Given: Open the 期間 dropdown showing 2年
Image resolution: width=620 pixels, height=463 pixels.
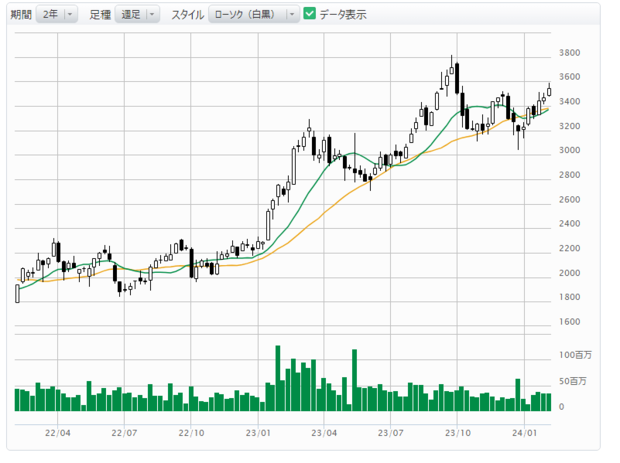Looking at the screenshot, I should coord(55,14).
